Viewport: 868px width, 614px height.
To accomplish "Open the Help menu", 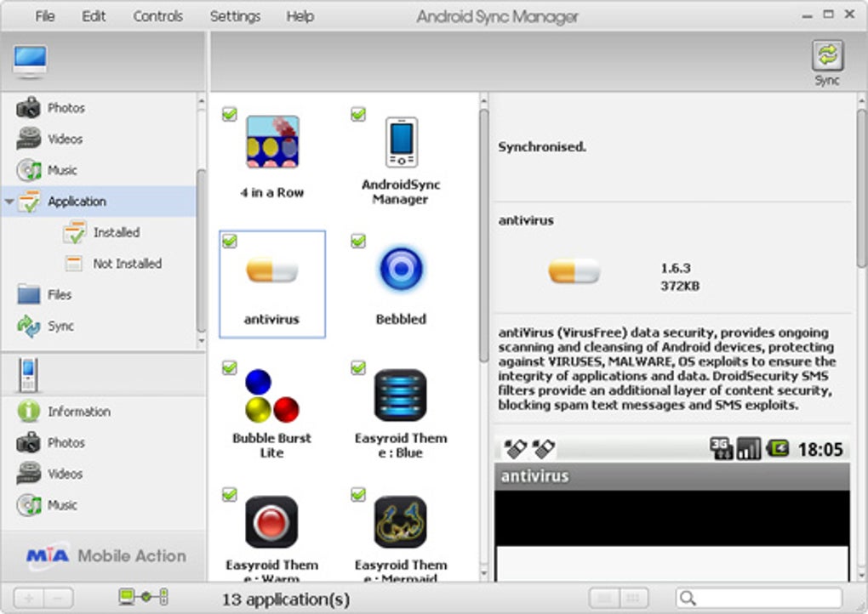I will click(x=300, y=17).
